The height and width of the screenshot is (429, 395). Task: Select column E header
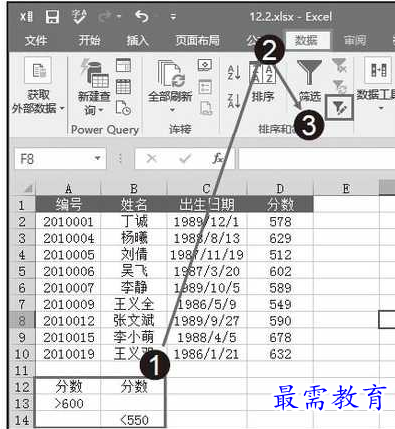346,189
